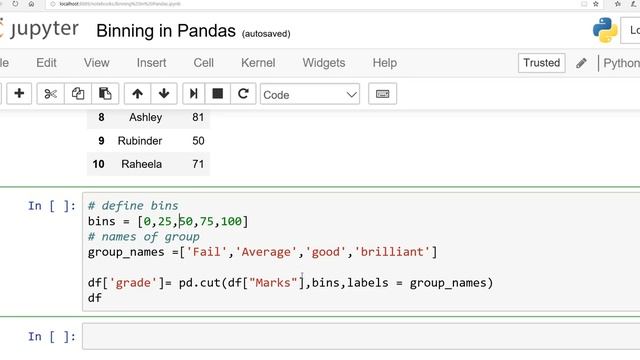Screen dimensions: 640x360
Task: Interrupt the kernel stop icon
Action: [218, 94]
